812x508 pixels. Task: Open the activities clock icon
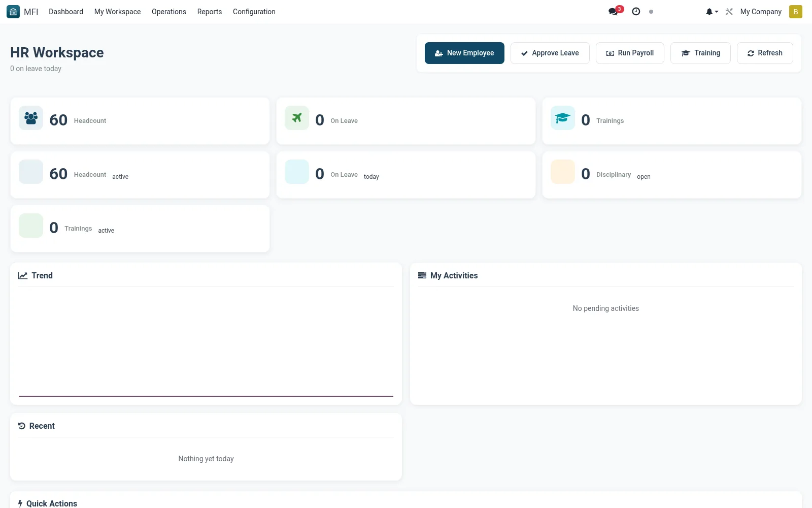coord(636,12)
